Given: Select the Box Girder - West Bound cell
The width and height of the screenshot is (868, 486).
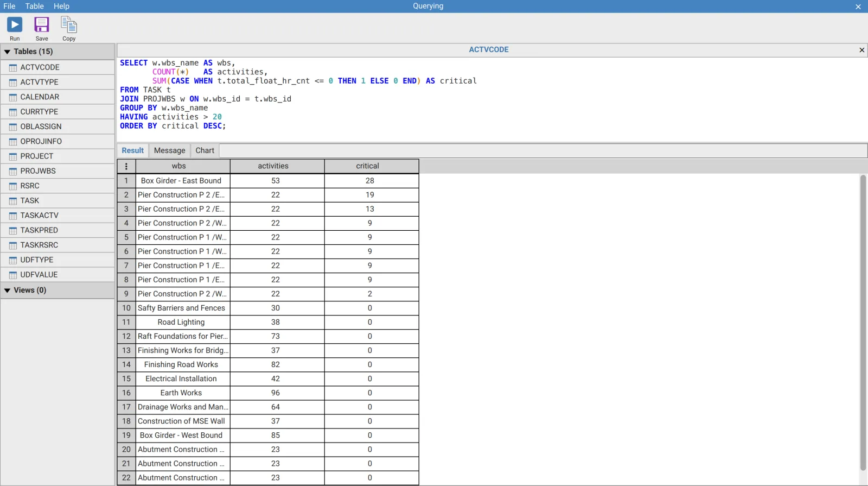Looking at the screenshot, I should (183, 435).
